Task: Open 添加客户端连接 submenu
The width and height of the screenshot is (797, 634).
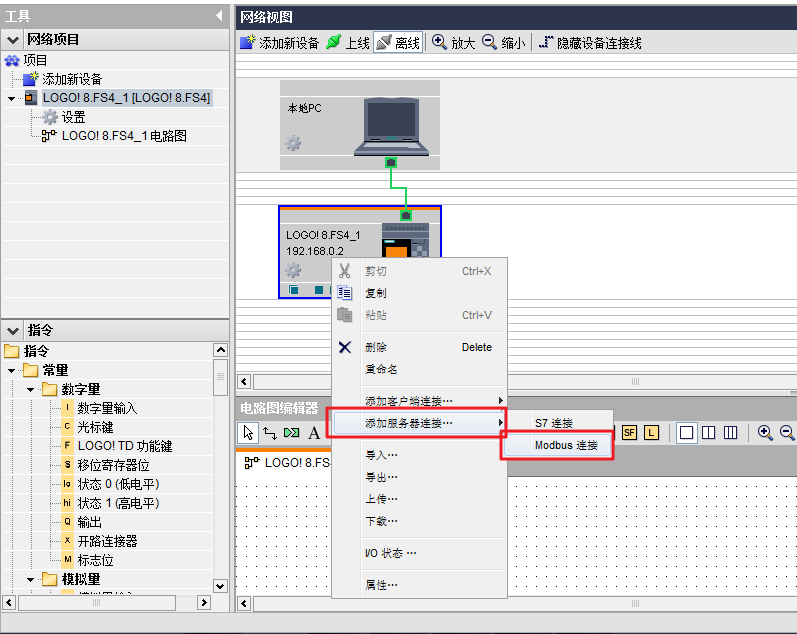Action: pos(419,401)
